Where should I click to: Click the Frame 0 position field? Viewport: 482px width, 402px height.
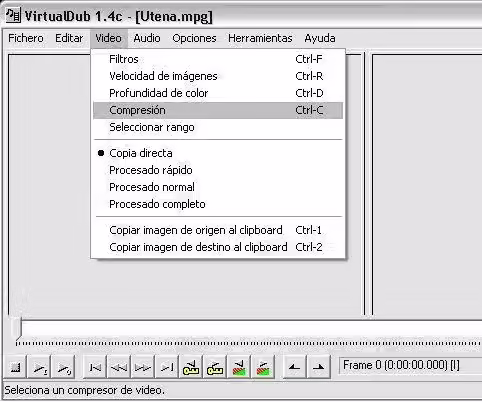click(x=411, y=365)
